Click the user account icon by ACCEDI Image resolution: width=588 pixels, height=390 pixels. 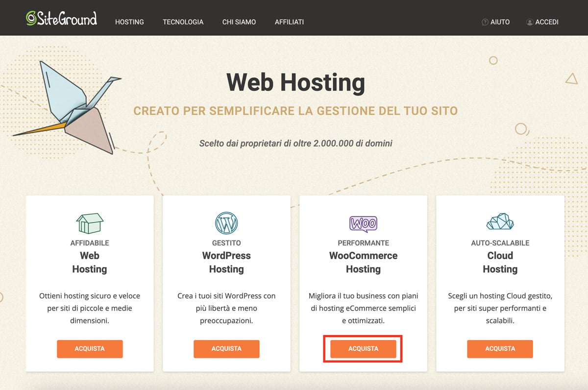point(530,22)
